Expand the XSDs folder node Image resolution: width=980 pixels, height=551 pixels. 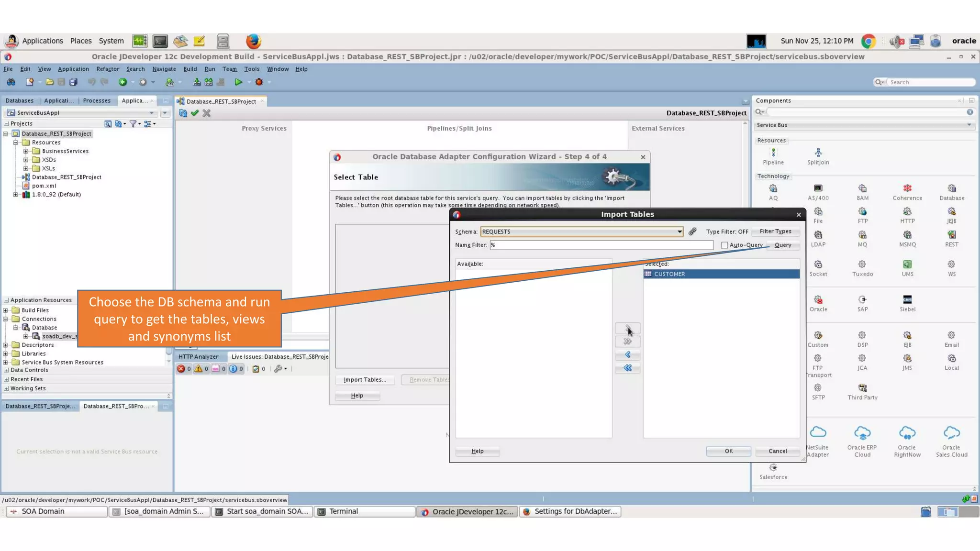coord(26,160)
